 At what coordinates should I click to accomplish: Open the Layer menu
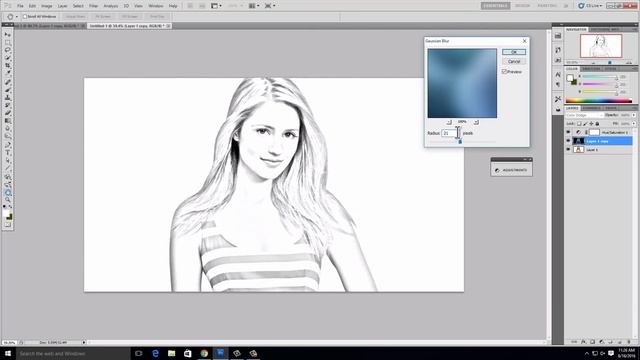(62, 6)
